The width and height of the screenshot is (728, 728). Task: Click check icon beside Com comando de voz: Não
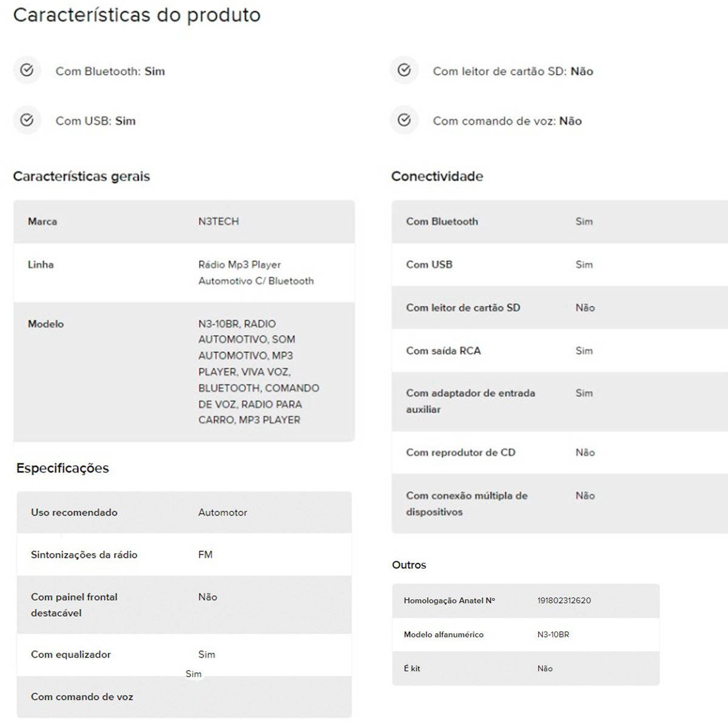404,120
